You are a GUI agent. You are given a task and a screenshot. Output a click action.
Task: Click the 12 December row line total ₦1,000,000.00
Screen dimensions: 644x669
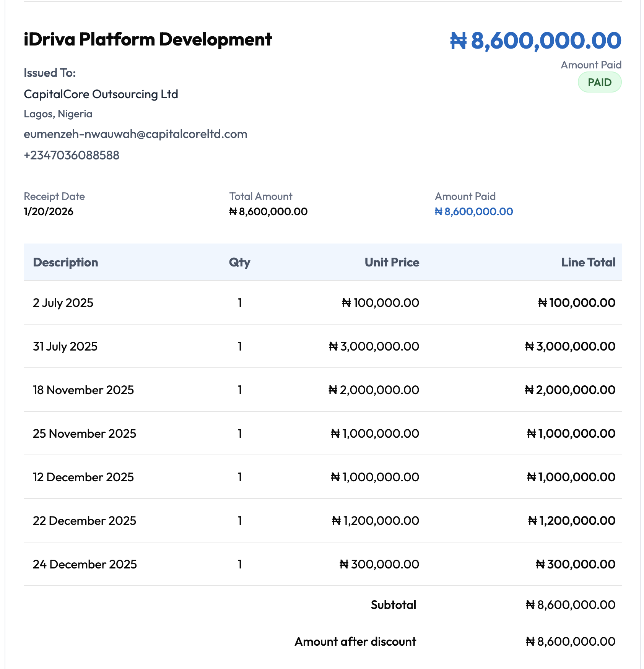coord(571,477)
